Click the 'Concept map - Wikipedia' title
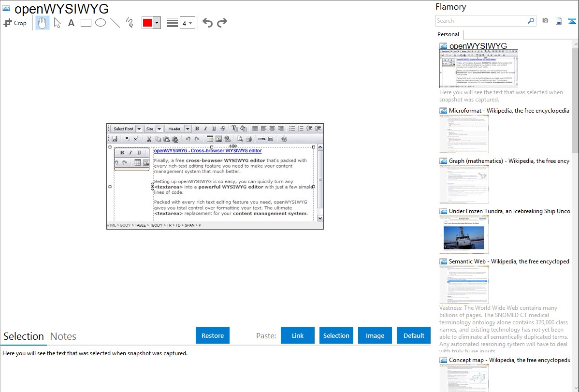579x392 pixels. click(x=509, y=360)
